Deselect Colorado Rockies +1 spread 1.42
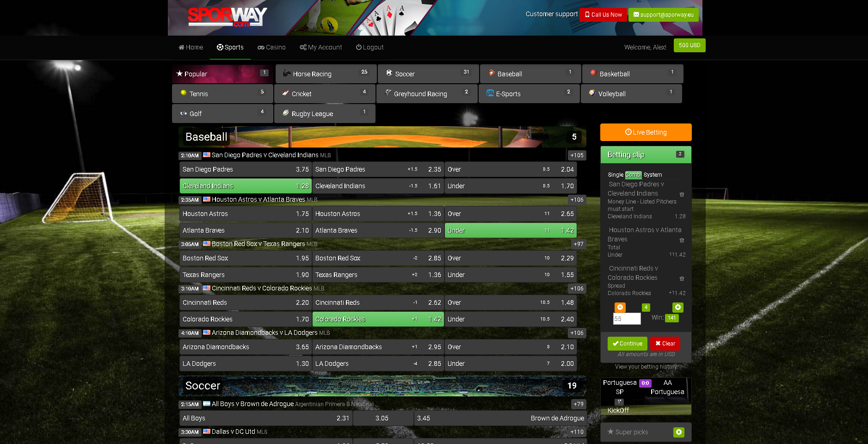Screen dimensions: 868x444 (378, 319)
